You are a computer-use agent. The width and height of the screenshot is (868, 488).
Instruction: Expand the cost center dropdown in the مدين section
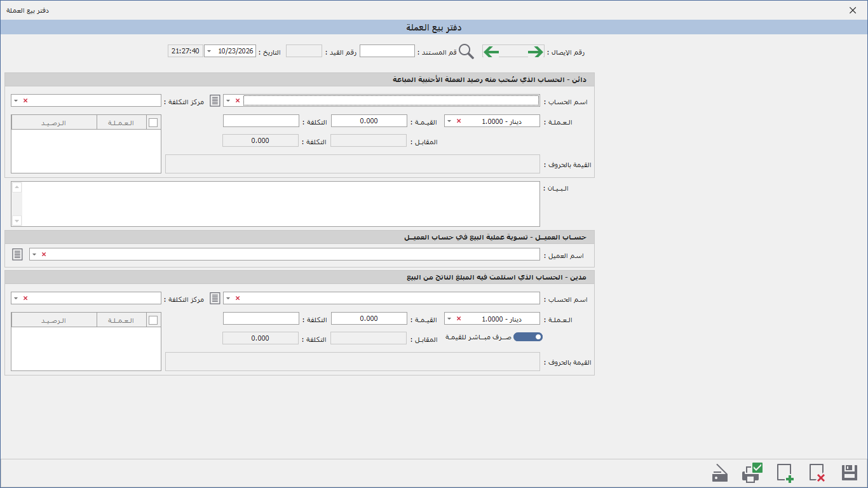point(16,298)
